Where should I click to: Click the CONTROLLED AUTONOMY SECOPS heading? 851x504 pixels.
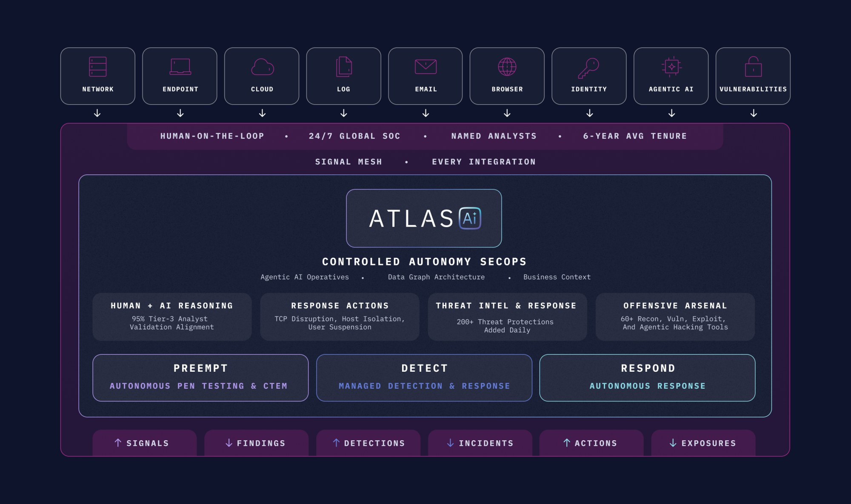tap(424, 262)
